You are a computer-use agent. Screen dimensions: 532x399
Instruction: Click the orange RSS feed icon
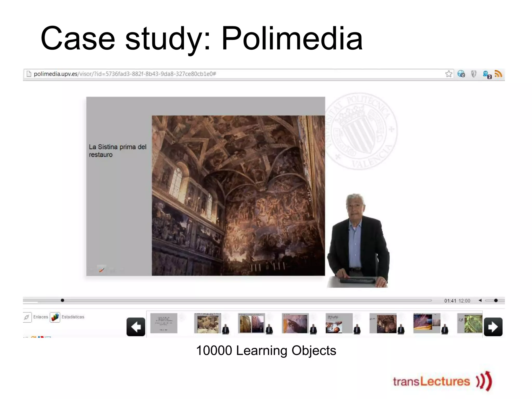click(498, 74)
